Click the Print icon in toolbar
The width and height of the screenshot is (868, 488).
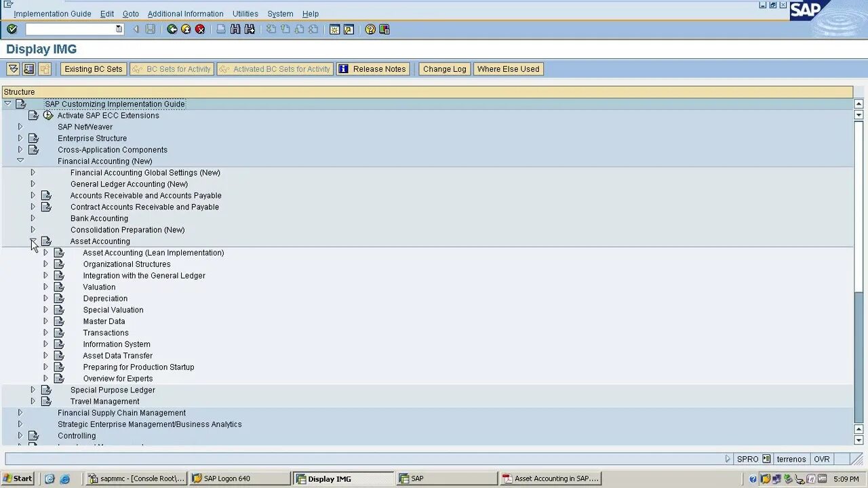[x=221, y=29]
